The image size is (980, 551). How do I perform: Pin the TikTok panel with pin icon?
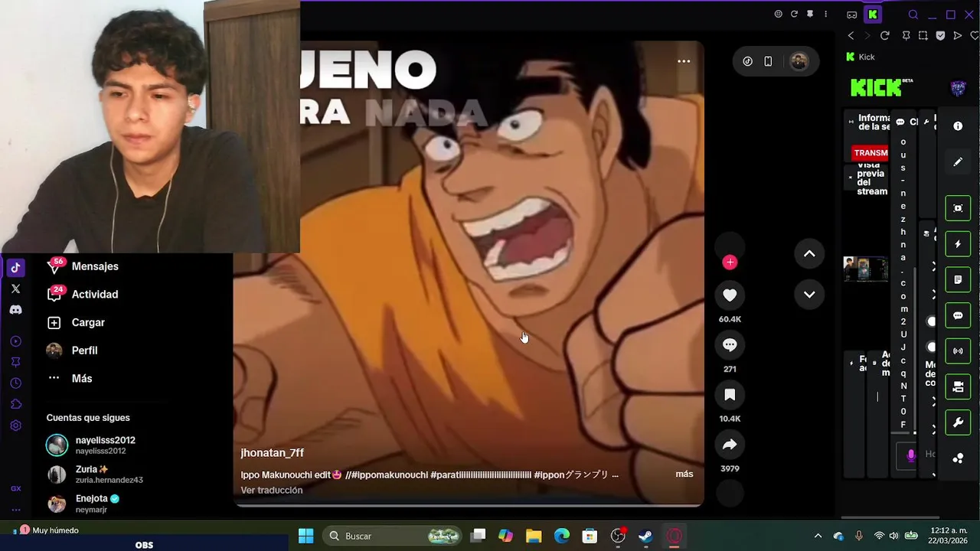click(810, 15)
